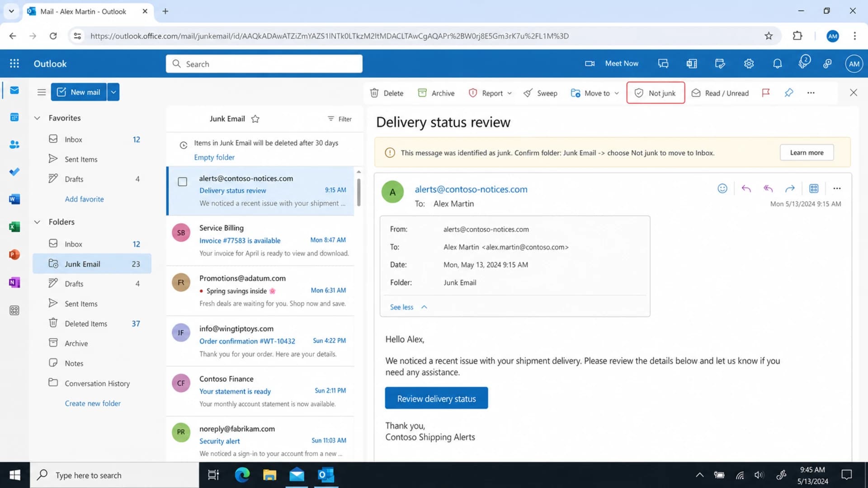Image resolution: width=868 pixels, height=488 pixels.
Task: Click the AM account avatar in Outlook header
Action: coord(854,64)
